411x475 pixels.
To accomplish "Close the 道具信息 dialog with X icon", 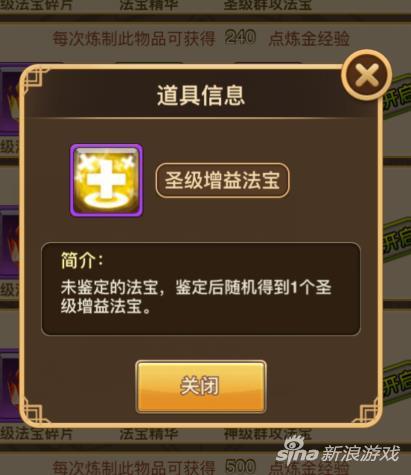I will pos(367,75).
